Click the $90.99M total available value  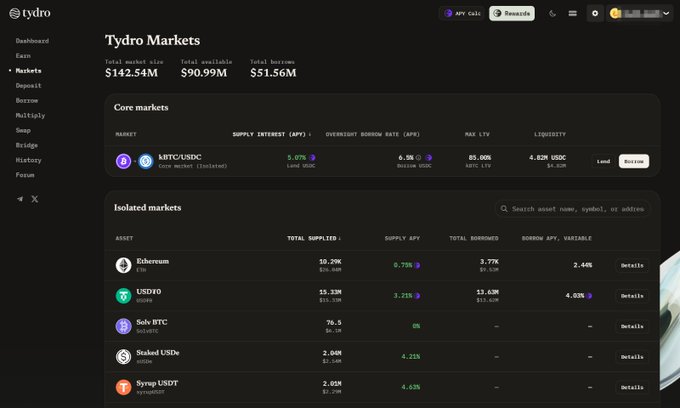[204, 73]
